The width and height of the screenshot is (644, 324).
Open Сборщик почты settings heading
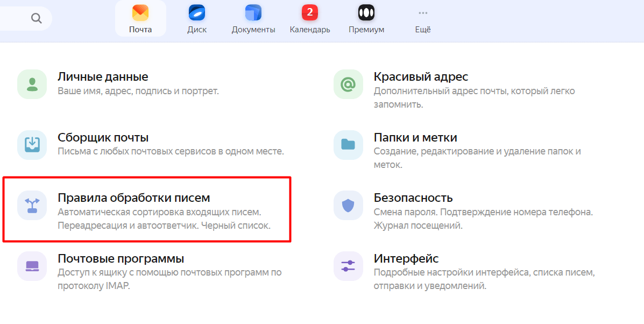[x=103, y=138]
